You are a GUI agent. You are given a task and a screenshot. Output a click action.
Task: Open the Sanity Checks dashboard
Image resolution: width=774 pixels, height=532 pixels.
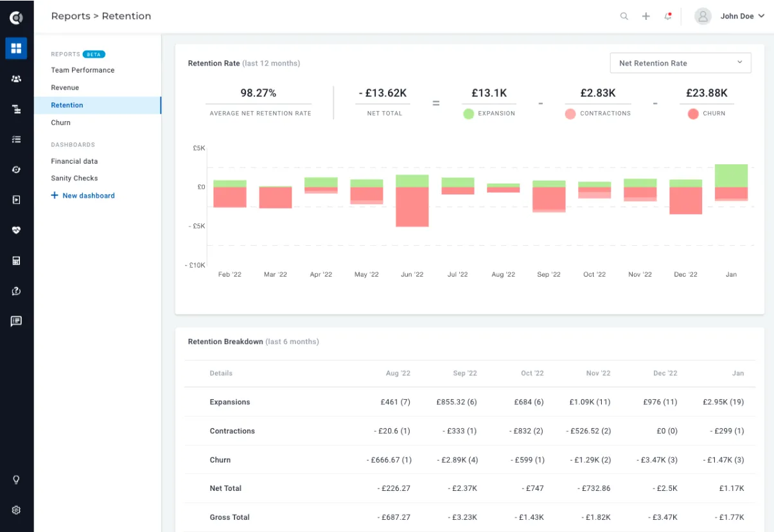[75, 178]
